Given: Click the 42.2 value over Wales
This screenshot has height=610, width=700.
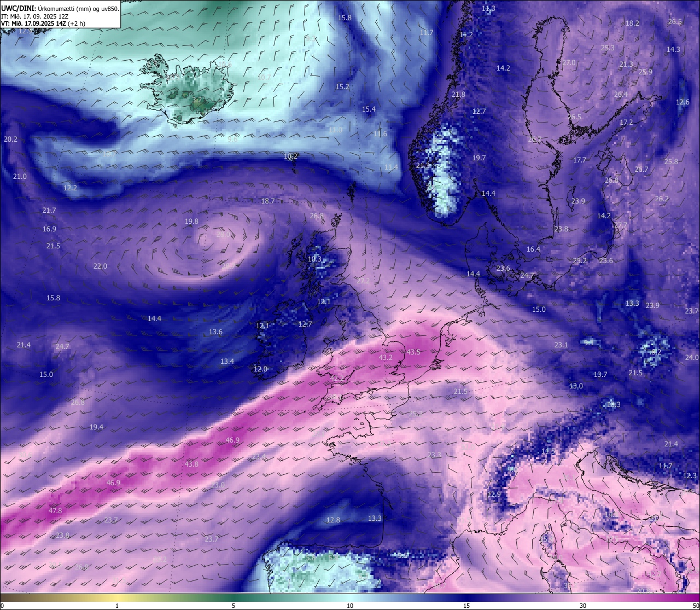Looking at the screenshot, I should click(338, 377).
